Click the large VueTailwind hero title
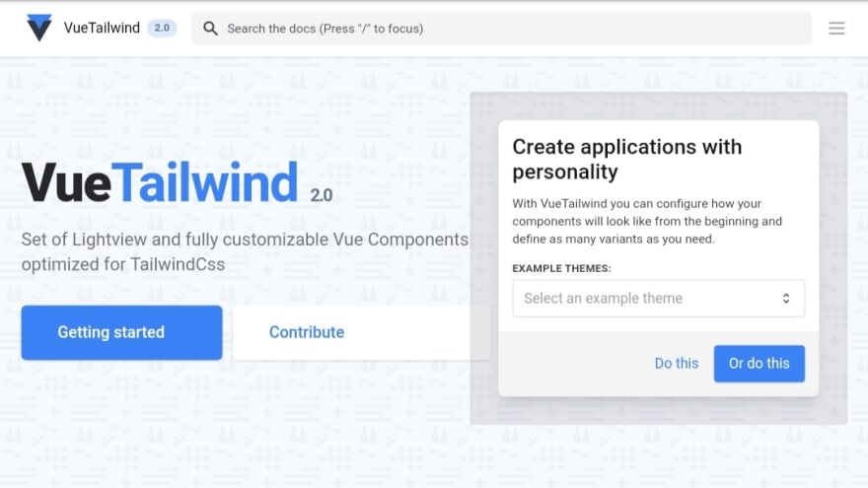Viewport: 868px width, 488px height. coord(160,182)
